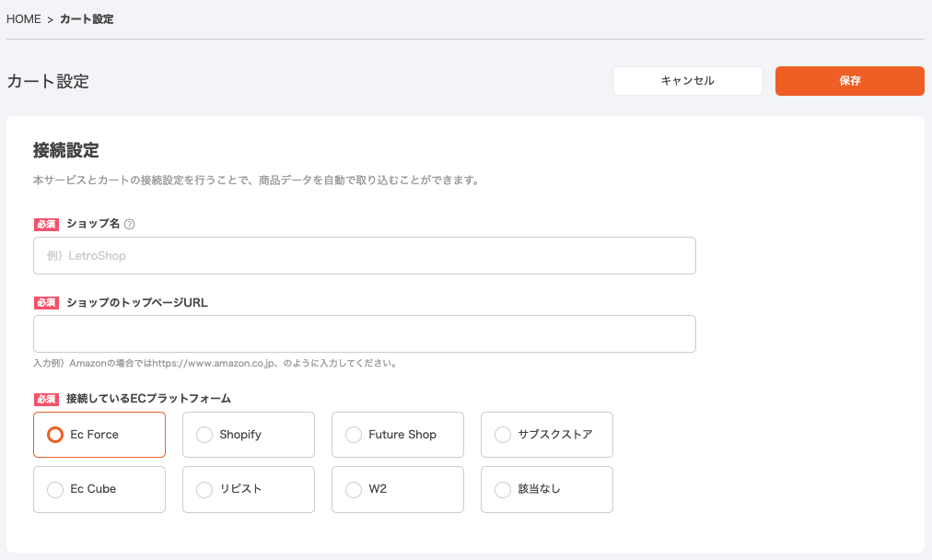Screen dimensions: 932x560
Task: Click the shop top page URL field
Action: [365, 333]
